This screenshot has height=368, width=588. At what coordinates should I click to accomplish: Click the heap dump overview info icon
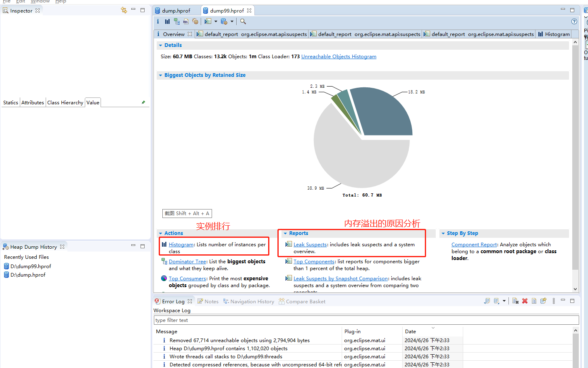[x=158, y=21]
